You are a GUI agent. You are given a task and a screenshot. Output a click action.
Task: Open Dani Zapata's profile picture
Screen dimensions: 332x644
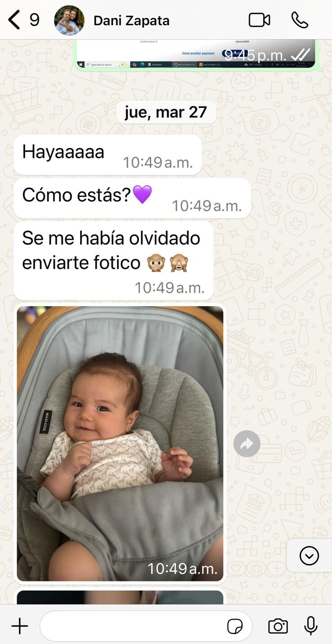(69, 20)
